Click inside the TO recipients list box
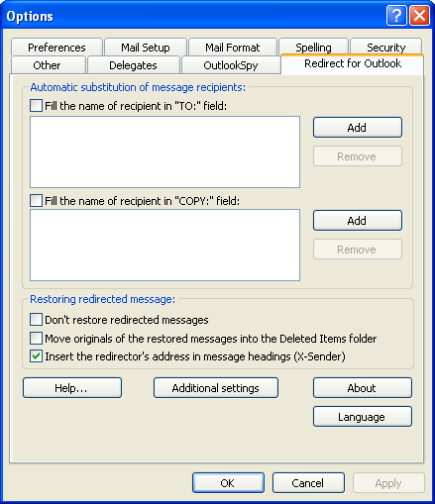 (x=164, y=151)
